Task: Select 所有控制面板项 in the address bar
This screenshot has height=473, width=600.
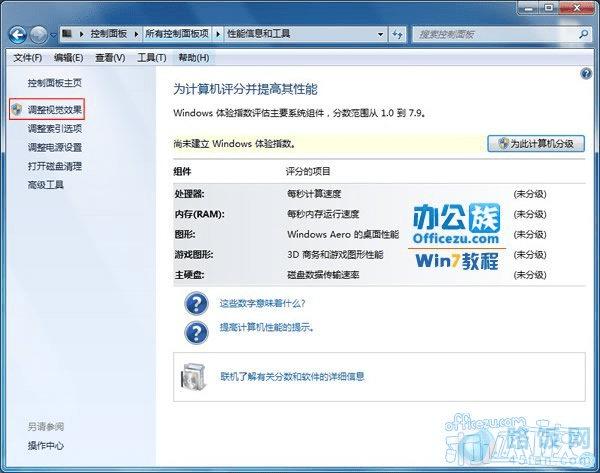Action: point(177,34)
